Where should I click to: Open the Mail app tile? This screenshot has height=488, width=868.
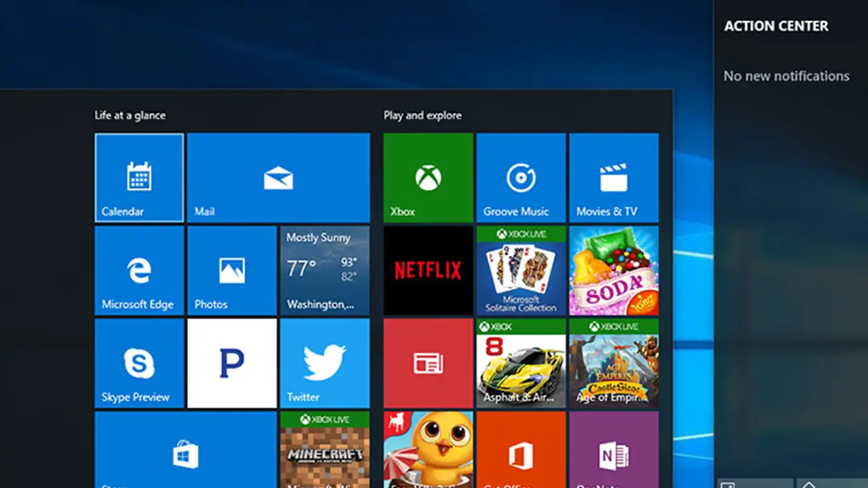coord(278,178)
